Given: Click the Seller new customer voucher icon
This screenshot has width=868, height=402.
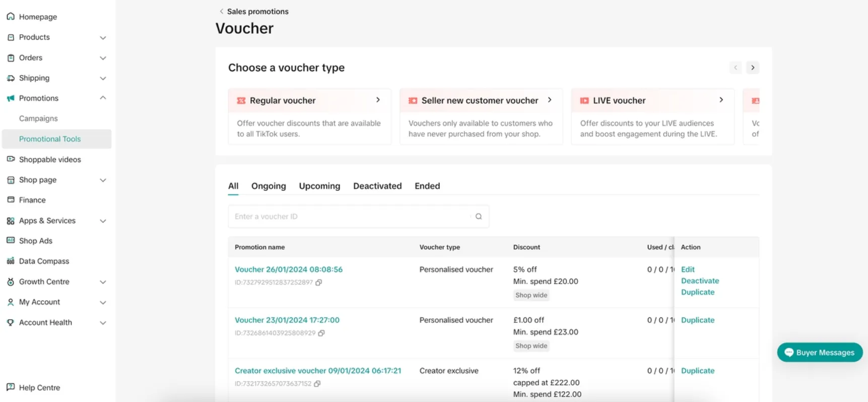Looking at the screenshot, I should (413, 101).
